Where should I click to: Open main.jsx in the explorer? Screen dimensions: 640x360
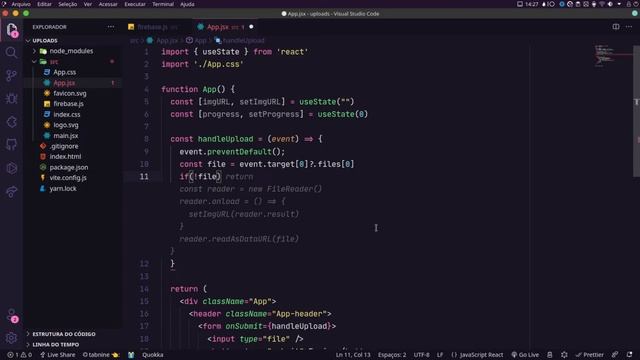click(66, 136)
